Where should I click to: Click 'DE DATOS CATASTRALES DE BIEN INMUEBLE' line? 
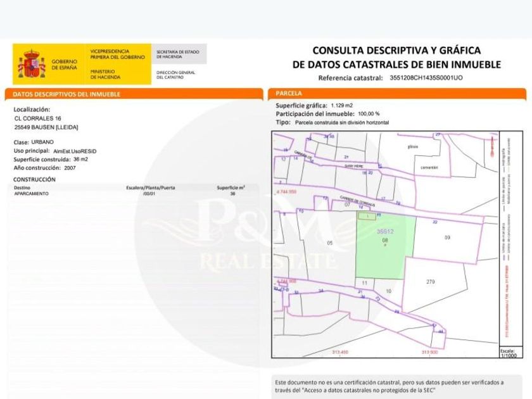[396, 64]
